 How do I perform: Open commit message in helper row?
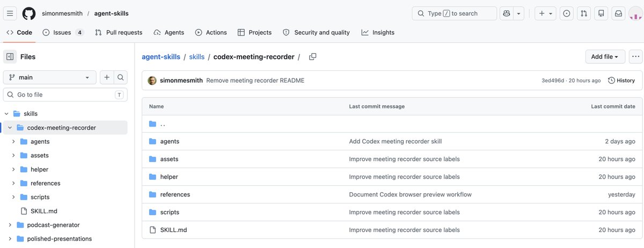(x=404, y=177)
